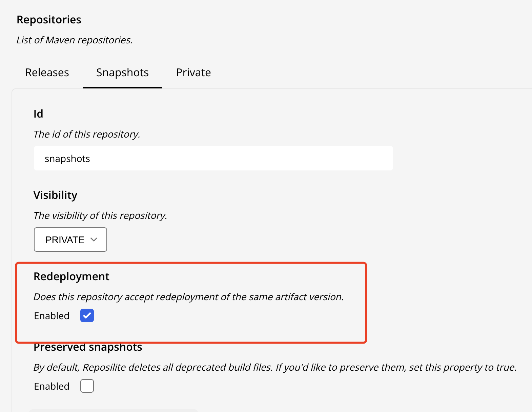
Task: Select the Snapshots tab
Action: coord(122,73)
